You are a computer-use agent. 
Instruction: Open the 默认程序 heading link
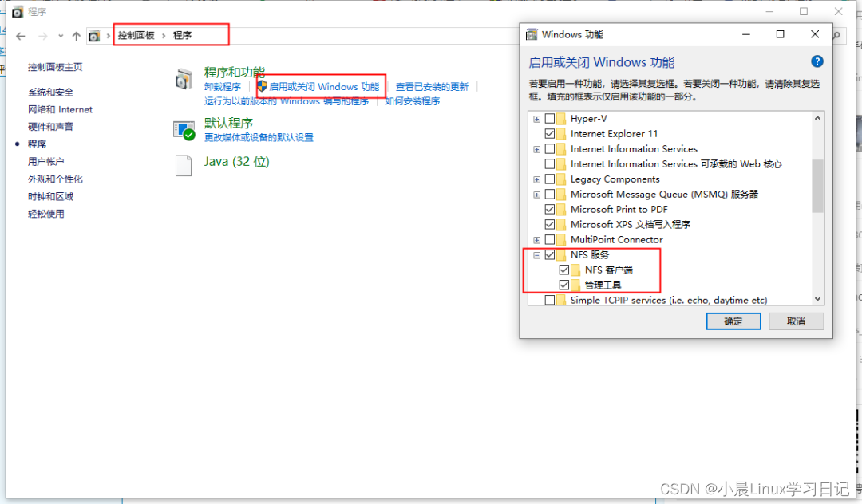pyautogui.click(x=229, y=123)
